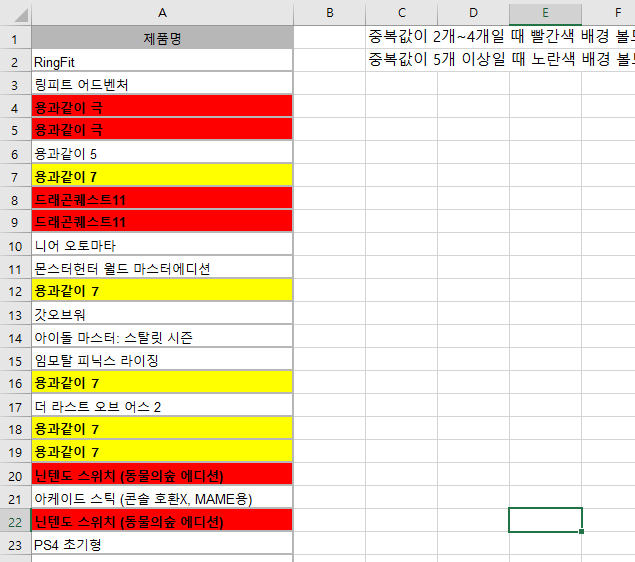Select column D header
This screenshot has height=562, width=635.
point(473,13)
